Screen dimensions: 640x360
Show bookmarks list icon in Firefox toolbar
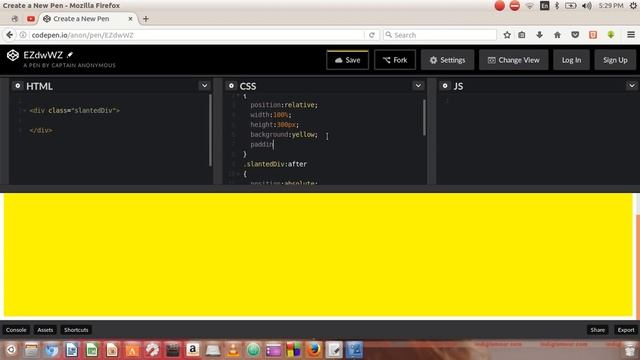pos(522,35)
